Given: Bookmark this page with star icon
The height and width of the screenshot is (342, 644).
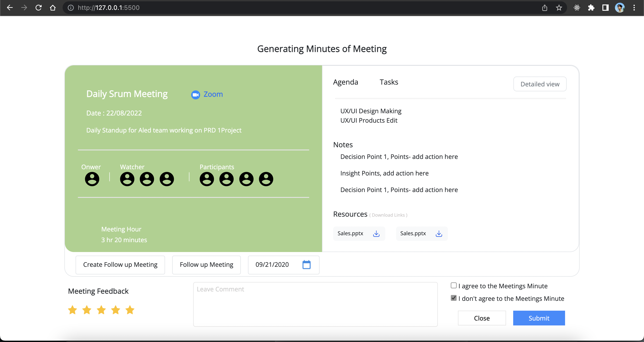Looking at the screenshot, I should coord(559,8).
